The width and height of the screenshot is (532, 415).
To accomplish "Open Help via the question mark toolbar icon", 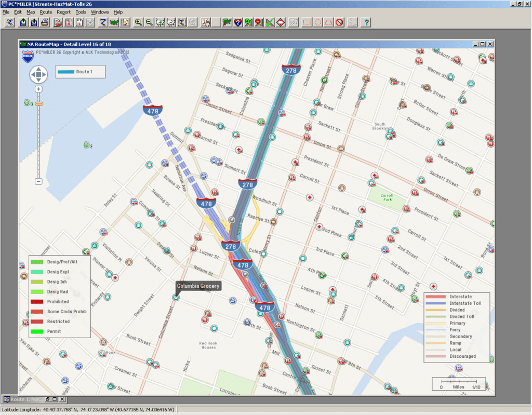I will tap(366, 22).
